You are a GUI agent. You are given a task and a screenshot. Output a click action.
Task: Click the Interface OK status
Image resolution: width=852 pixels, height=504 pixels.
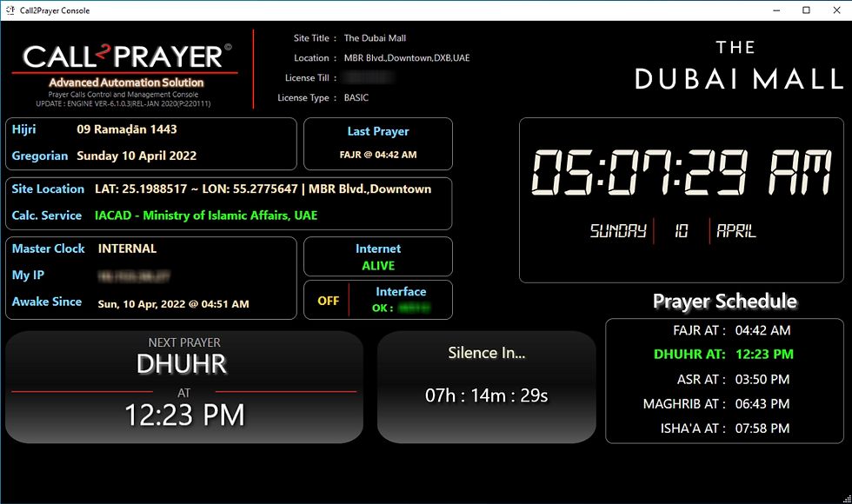(x=401, y=308)
